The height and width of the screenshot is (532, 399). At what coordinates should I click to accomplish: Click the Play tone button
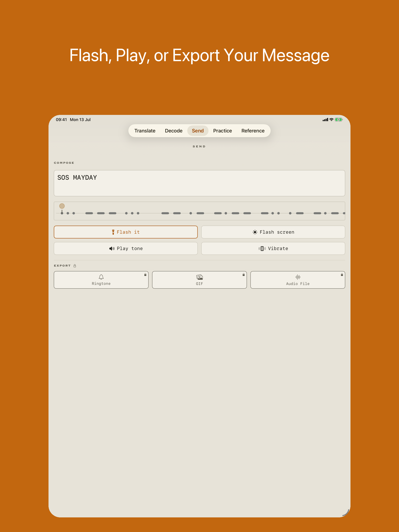[126, 248]
